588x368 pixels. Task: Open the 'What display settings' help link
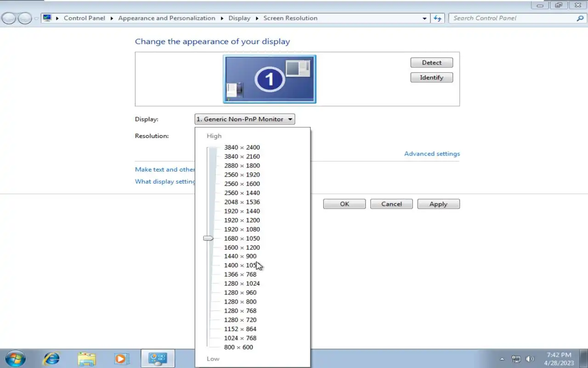165,181
